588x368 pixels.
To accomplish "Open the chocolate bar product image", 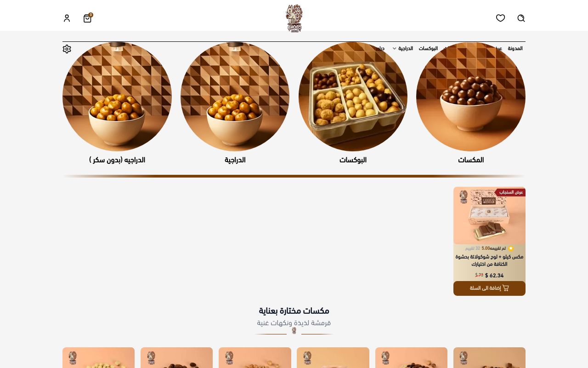I will [489, 215].
